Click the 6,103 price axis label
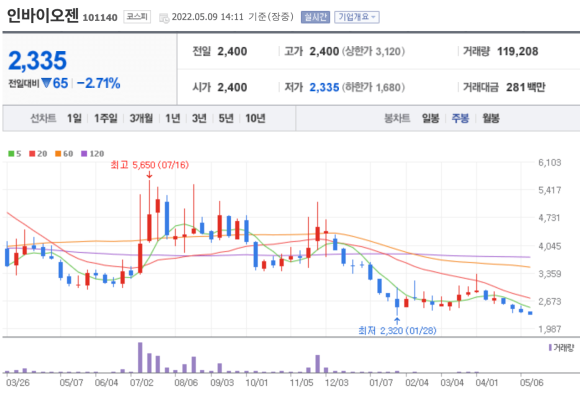The height and width of the screenshot is (396, 580). click(550, 163)
